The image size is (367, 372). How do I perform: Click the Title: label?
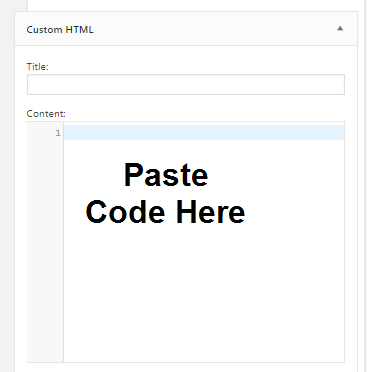point(37,67)
